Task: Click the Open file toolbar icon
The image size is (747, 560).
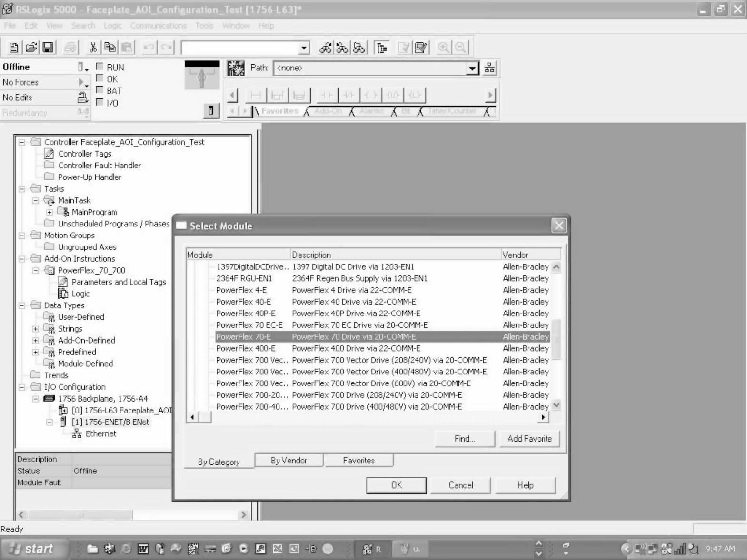Action: pos(31,48)
